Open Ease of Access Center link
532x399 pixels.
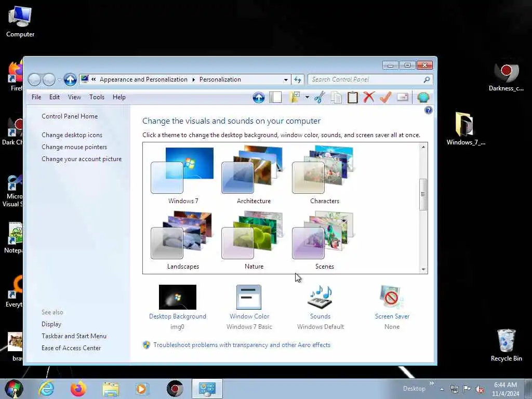[x=71, y=348]
